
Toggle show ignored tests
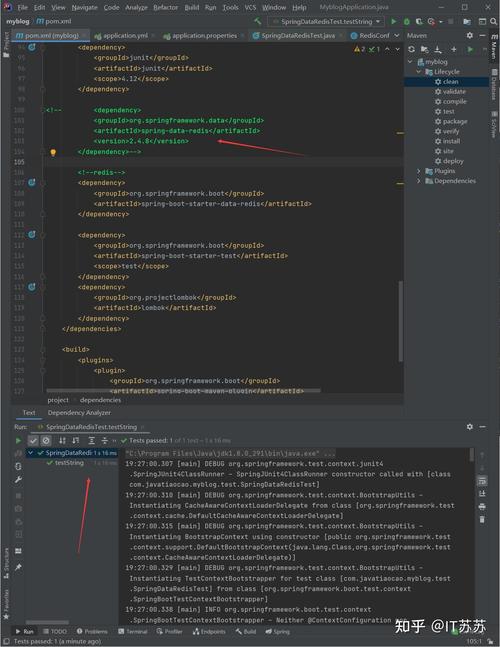46,441
